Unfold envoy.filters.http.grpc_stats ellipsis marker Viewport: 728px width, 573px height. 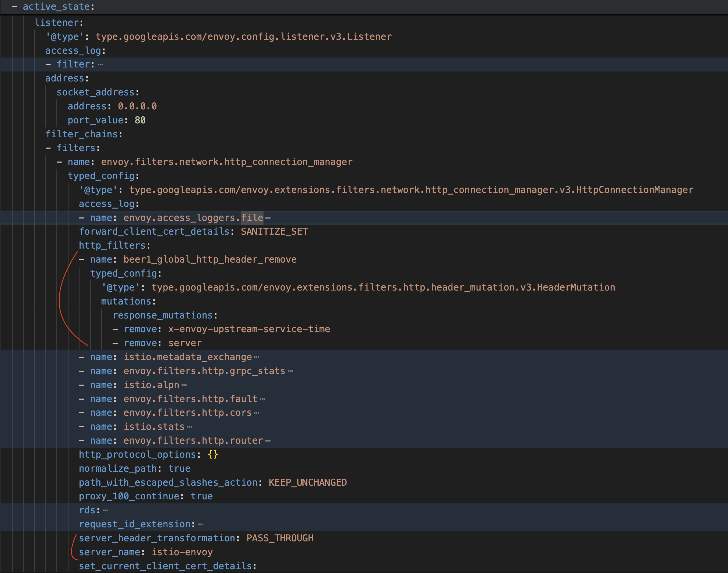pos(290,371)
